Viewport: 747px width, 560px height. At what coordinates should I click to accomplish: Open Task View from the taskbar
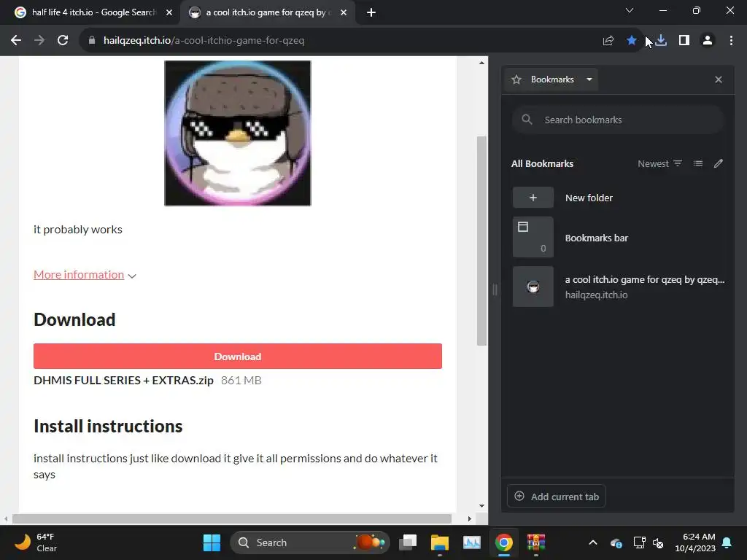coord(408,542)
